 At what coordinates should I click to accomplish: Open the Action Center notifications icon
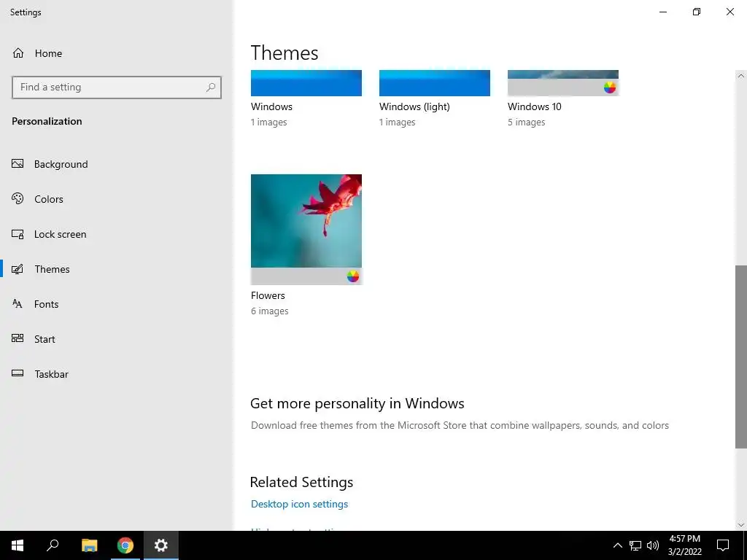click(x=723, y=545)
